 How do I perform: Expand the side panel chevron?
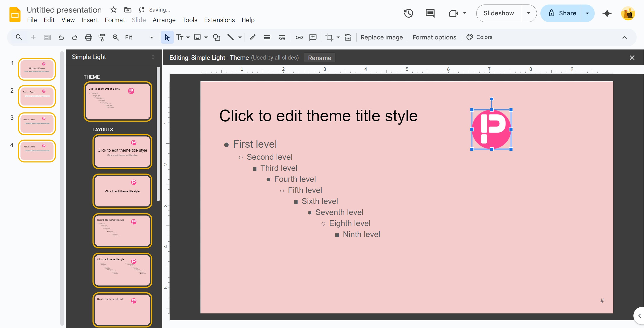tap(639, 316)
